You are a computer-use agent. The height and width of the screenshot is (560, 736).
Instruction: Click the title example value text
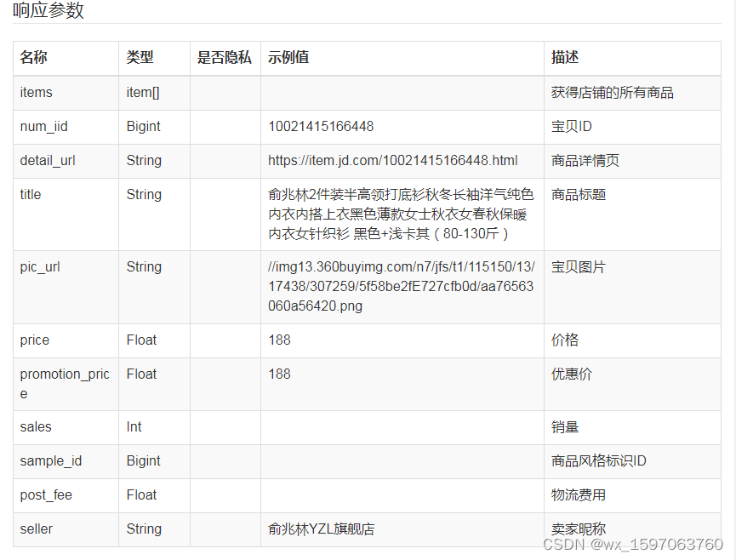coord(401,214)
